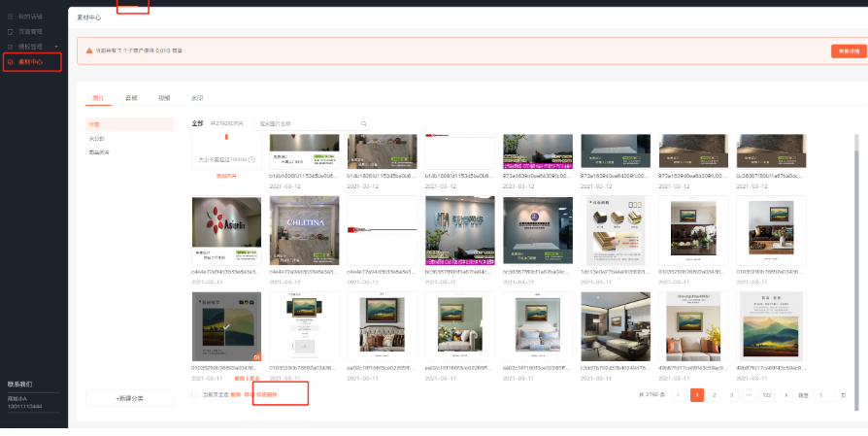The height and width of the screenshot is (436, 868).
Task: Click the 新建分类 button
Action: tap(130, 398)
